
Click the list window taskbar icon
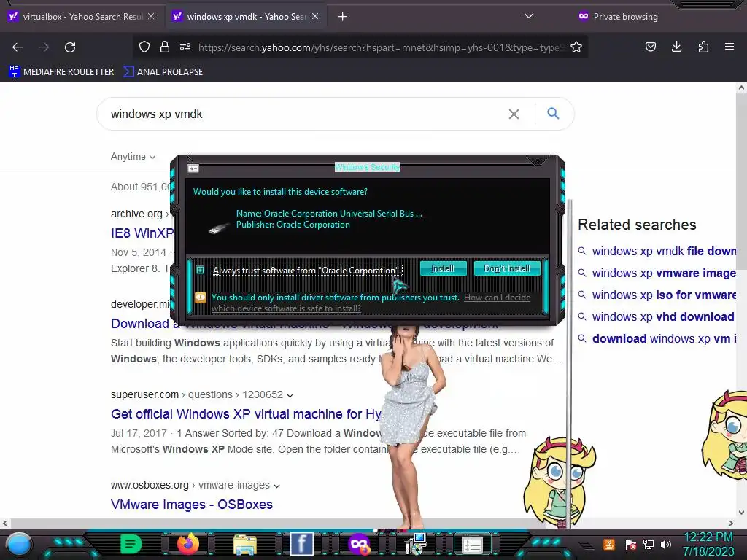473,545
